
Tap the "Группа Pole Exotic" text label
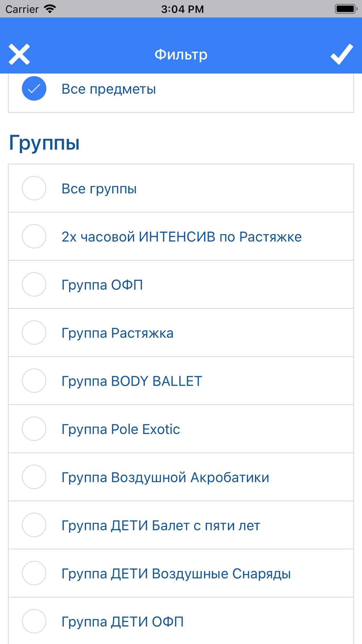pyautogui.click(x=121, y=429)
